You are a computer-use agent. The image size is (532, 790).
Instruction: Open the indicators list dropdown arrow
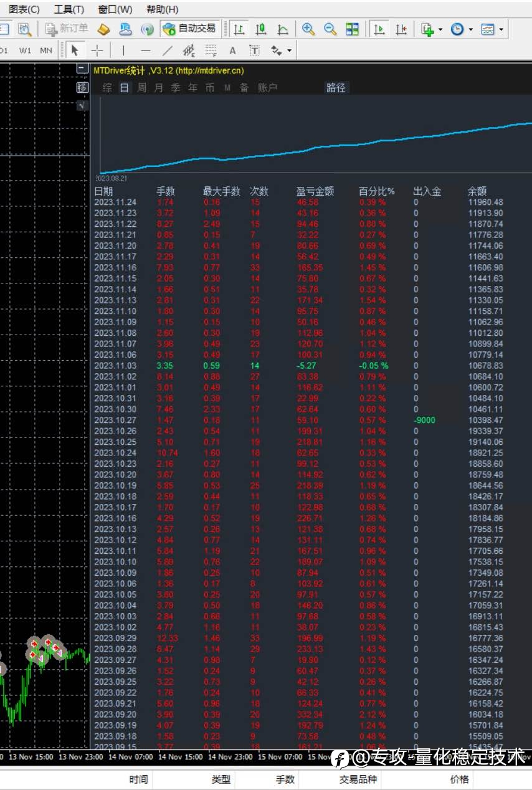[440, 29]
